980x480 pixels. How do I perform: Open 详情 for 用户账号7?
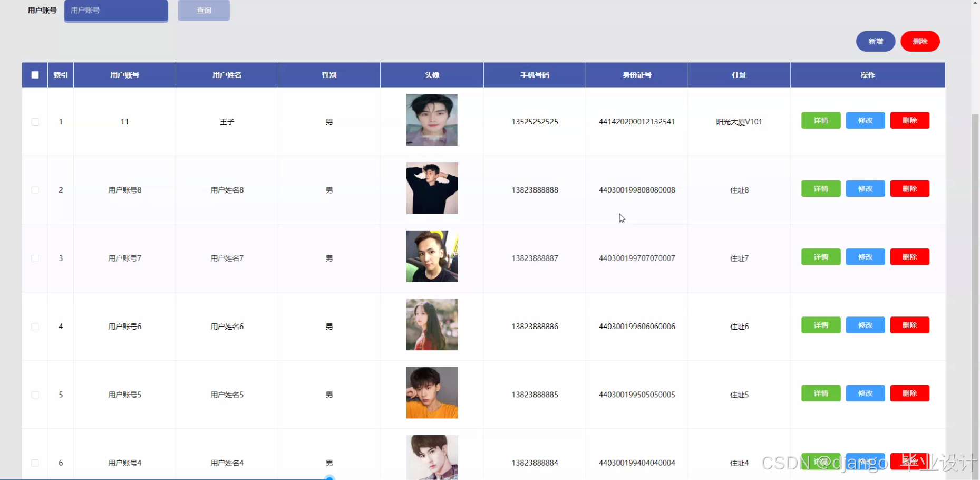pyautogui.click(x=821, y=257)
